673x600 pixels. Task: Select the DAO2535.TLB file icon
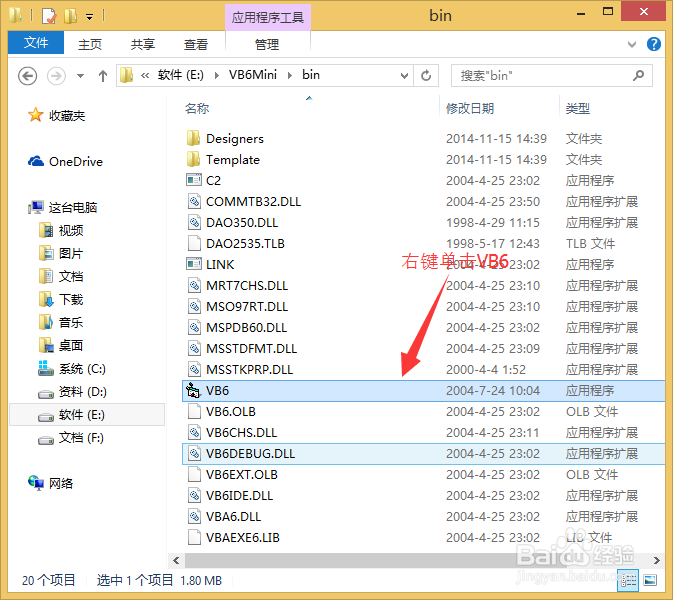click(x=194, y=243)
